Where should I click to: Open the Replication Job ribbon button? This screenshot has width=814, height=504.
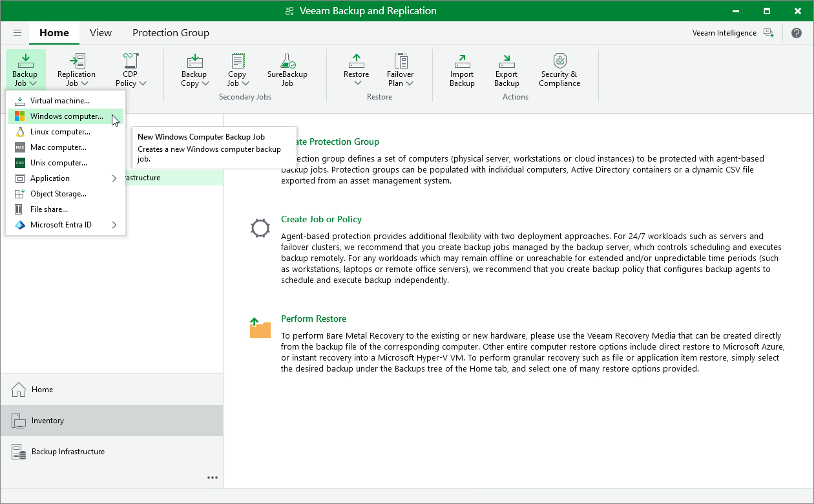pos(76,70)
